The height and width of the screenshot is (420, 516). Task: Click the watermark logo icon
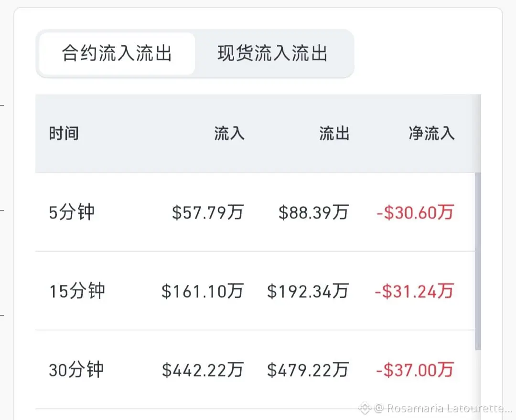[365, 408]
